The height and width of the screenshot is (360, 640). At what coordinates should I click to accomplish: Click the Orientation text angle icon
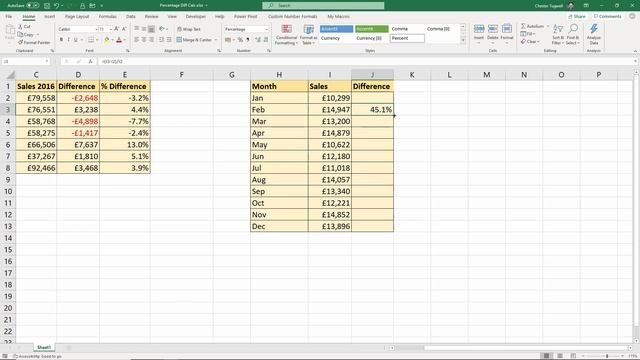coord(162,29)
